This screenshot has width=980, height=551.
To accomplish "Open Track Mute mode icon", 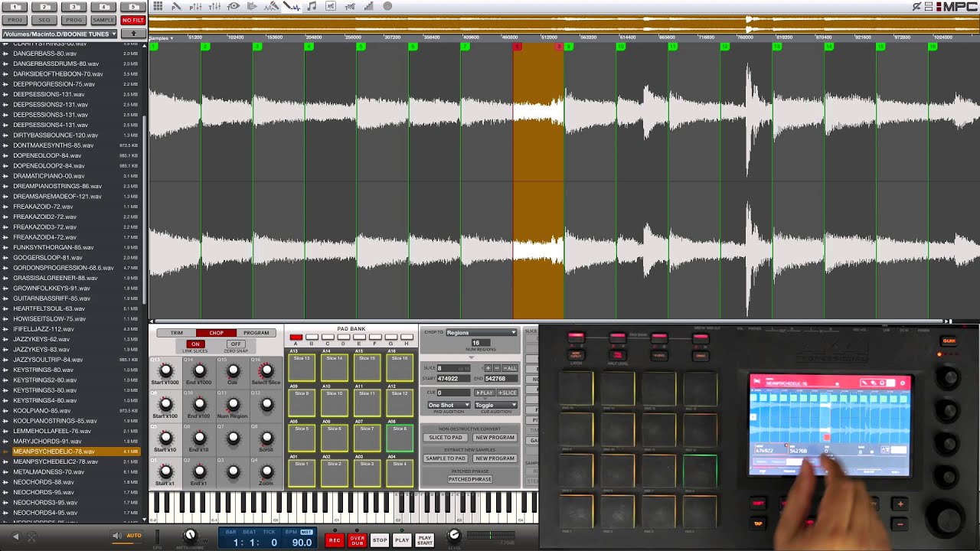I will tap(350, 6).
